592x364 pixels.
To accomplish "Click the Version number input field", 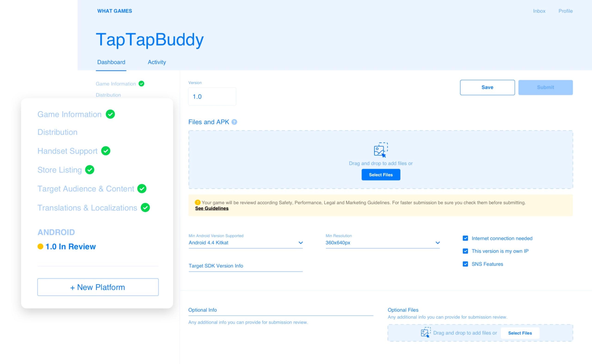I will [212, 96].
